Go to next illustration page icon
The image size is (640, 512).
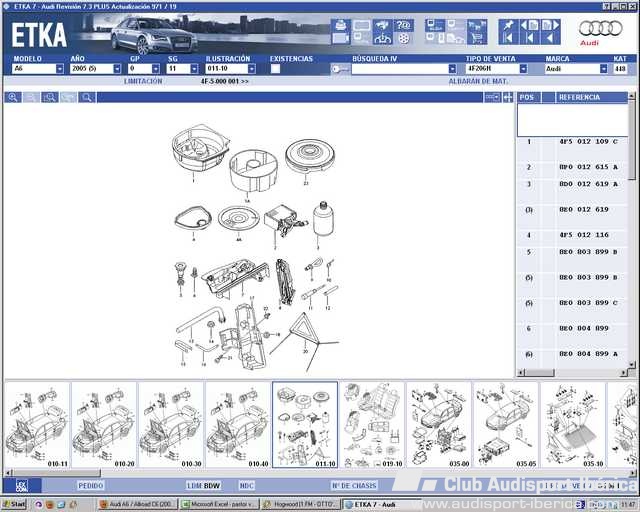(x=550, y=25)
